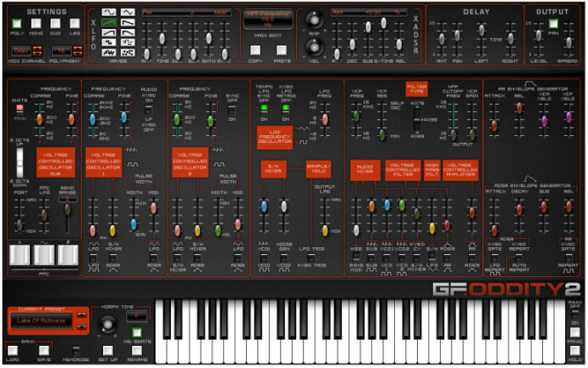Toggle the Pan button in Output section
The width and height of the screenshot is (588, 368).
coord(553,24)
